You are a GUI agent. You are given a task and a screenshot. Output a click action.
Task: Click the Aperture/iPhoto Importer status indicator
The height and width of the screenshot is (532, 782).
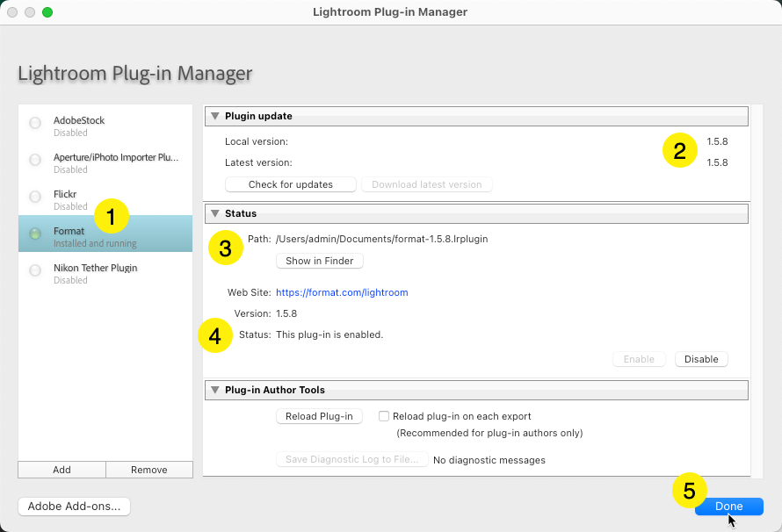pyautogui.click(x=35, y=160)
